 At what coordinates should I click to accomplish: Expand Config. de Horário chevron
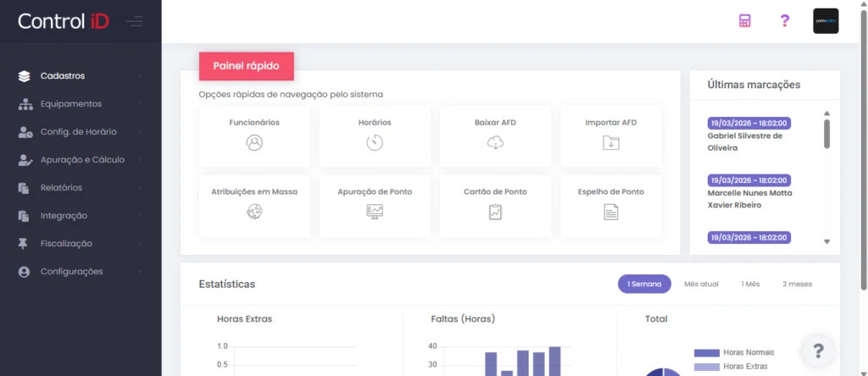[x=141, y=132]
